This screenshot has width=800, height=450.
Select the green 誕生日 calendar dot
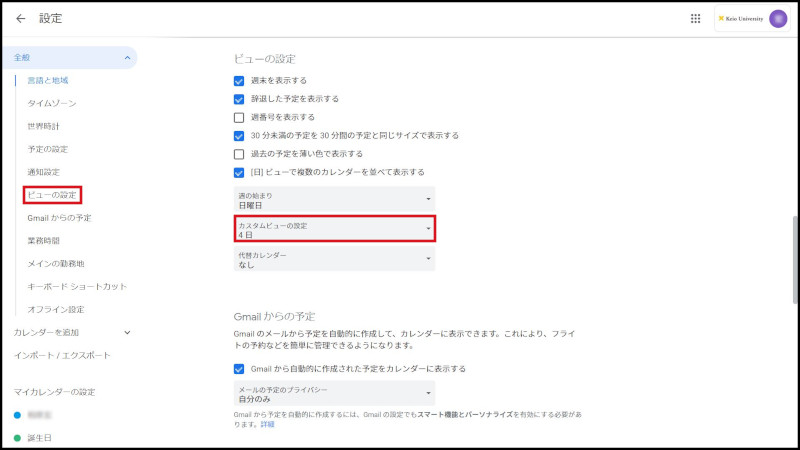tap(18, 437)
